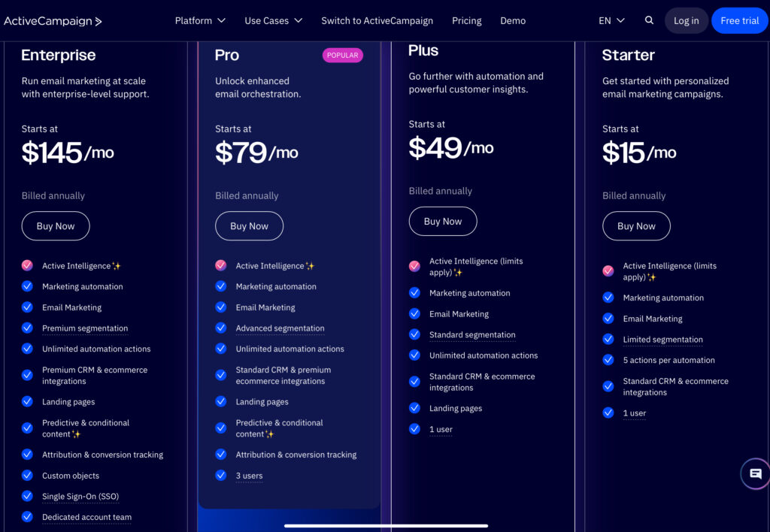Open the live chat bubble icon

coord(756,474)
